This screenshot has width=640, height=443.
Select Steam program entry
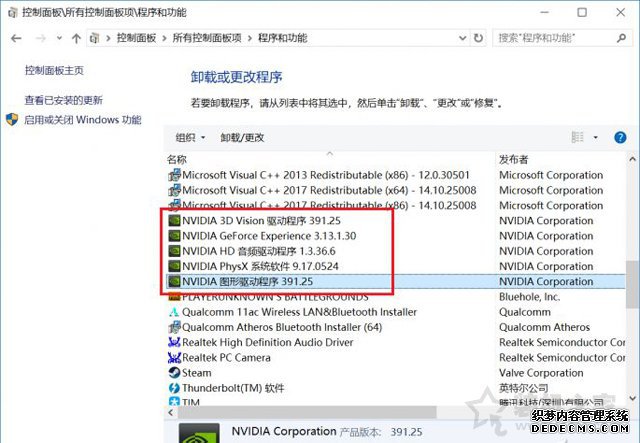point(197,373)
